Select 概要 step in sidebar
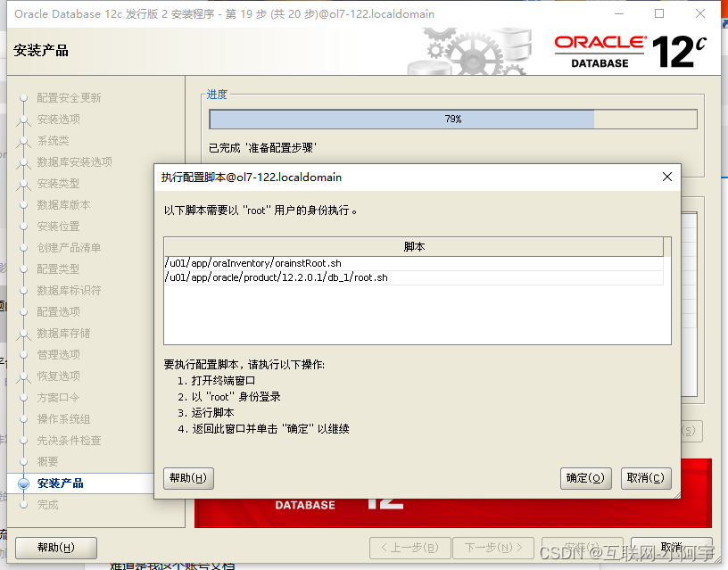The image size is (728, 570). (x=48, y=462)
